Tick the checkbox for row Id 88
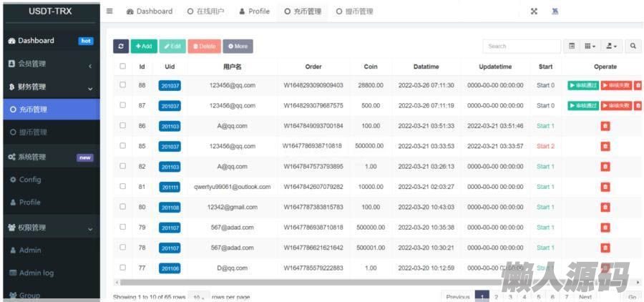 (x=123, y=85)
